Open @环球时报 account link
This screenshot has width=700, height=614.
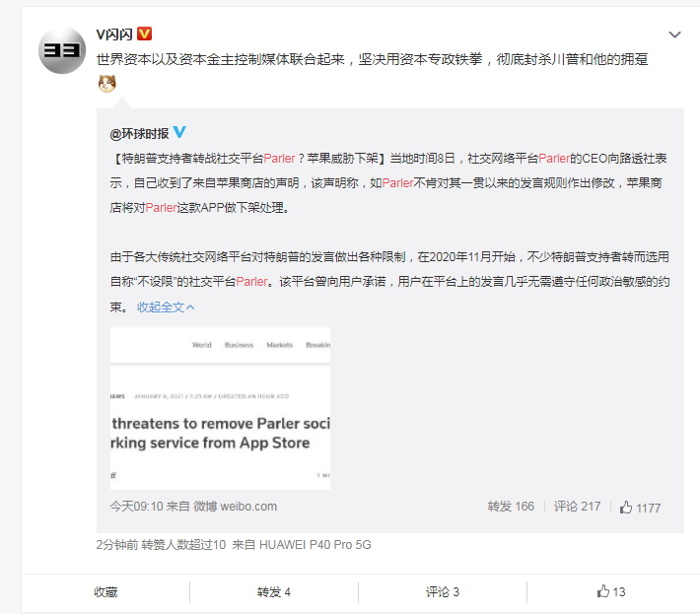[x=139, y=133]
